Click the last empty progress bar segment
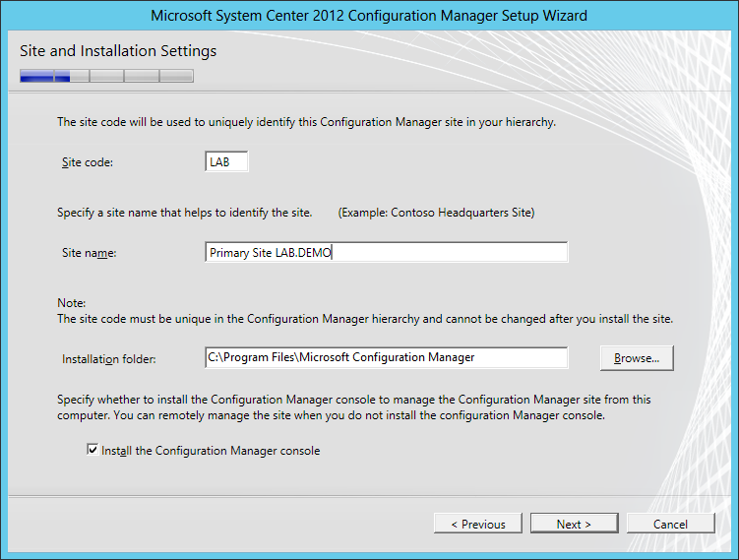This screenshot has width=739, height=560. pyautogui.click(x=176, y=76)
